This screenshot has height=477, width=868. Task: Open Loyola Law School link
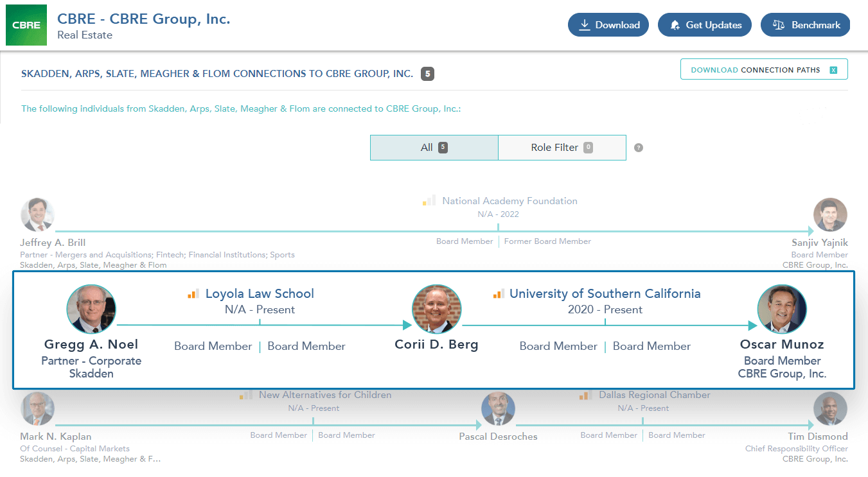(x=260, y=294)
